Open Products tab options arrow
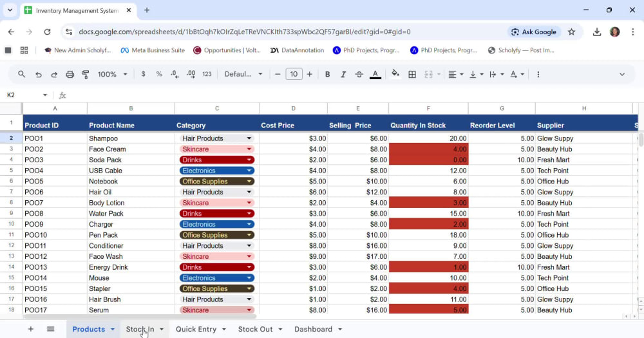 pyautogui.click(x=113, y=330)
